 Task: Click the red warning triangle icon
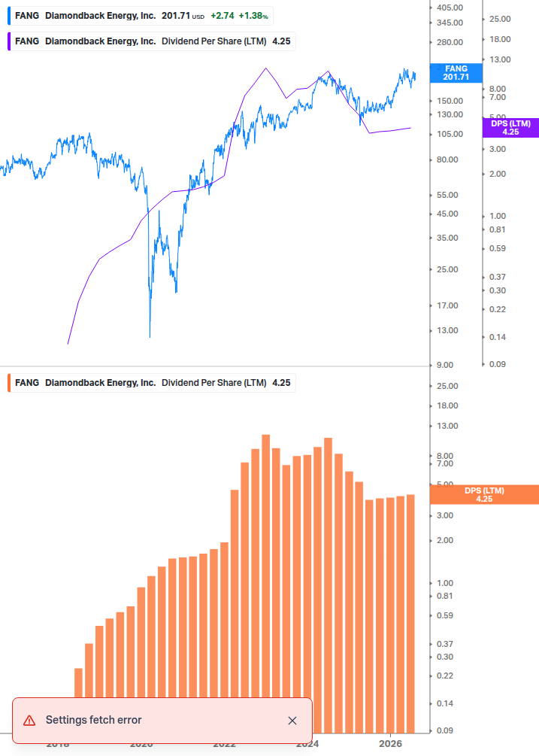click(29, 721)
